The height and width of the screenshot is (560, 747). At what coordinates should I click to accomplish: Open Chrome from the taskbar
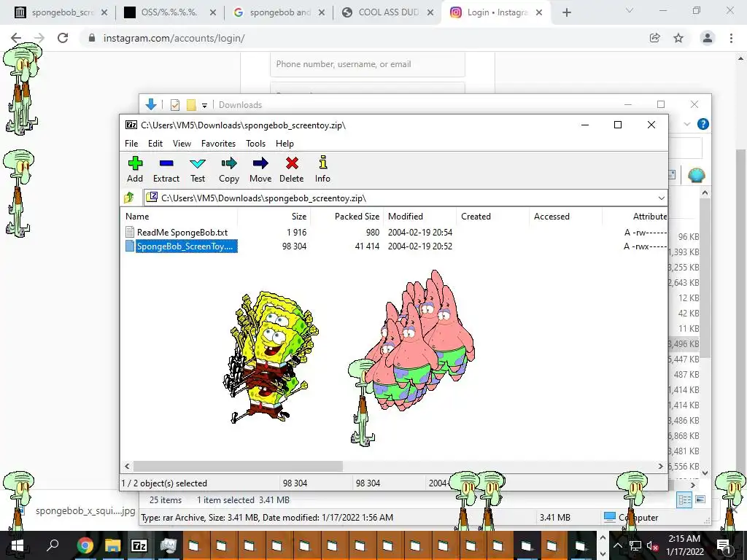tap(85, 545)
